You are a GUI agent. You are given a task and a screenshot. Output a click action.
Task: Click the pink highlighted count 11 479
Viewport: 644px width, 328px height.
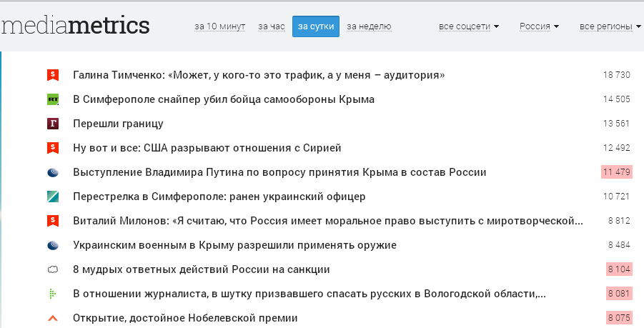pyautogui.click(x=617, y=172)
